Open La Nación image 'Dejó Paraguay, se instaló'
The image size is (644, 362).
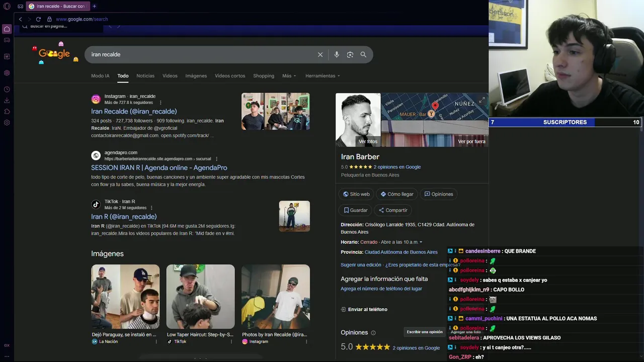click(x=125, y=297)
